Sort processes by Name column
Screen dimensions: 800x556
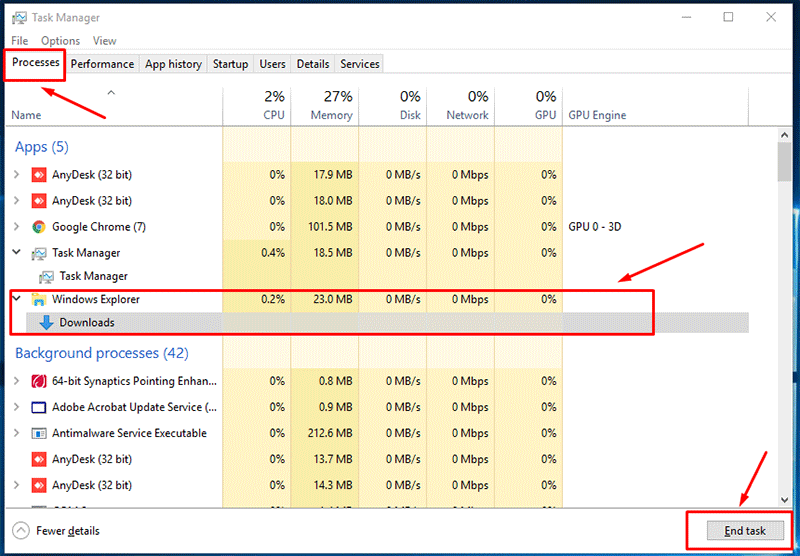pos(114,106)
